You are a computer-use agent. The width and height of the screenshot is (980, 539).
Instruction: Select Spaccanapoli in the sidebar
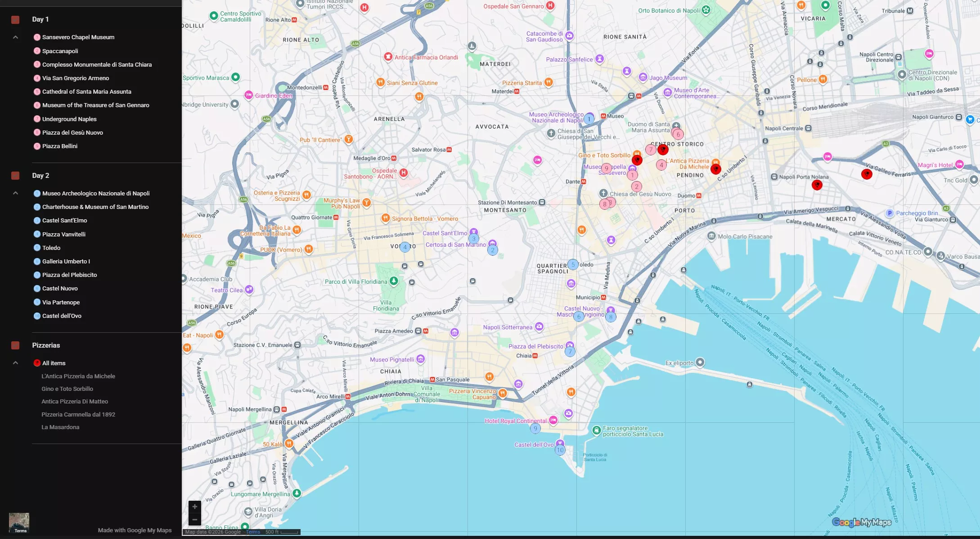(x=60, y=51)
